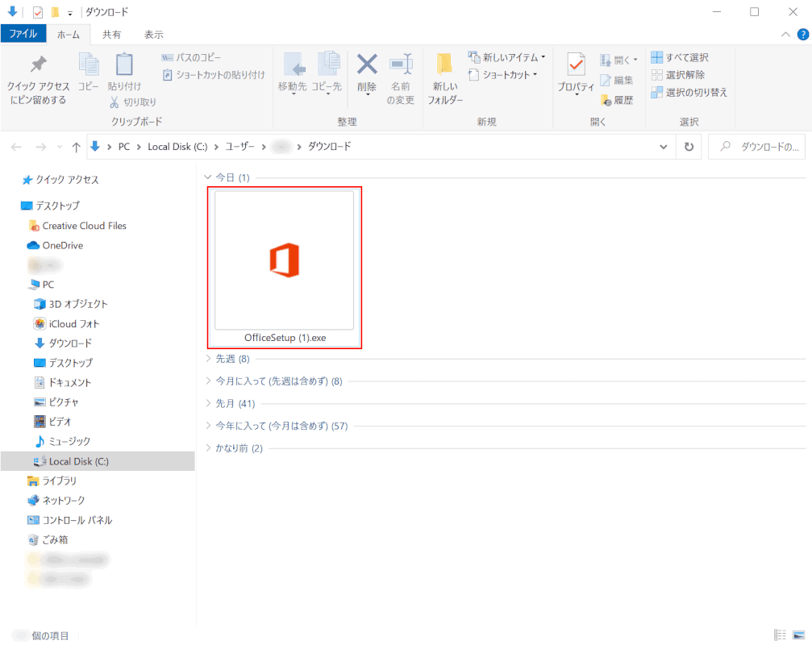The height and width of the screenshot is (645, 812).
Task: Select PC in navigation pane
Action: [41, 284]
